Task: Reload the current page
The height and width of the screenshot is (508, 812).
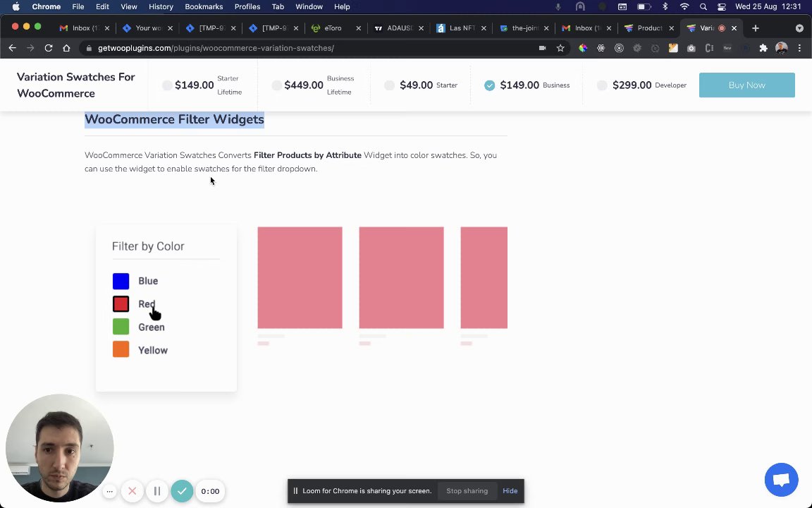Action: tap(48, 48)
